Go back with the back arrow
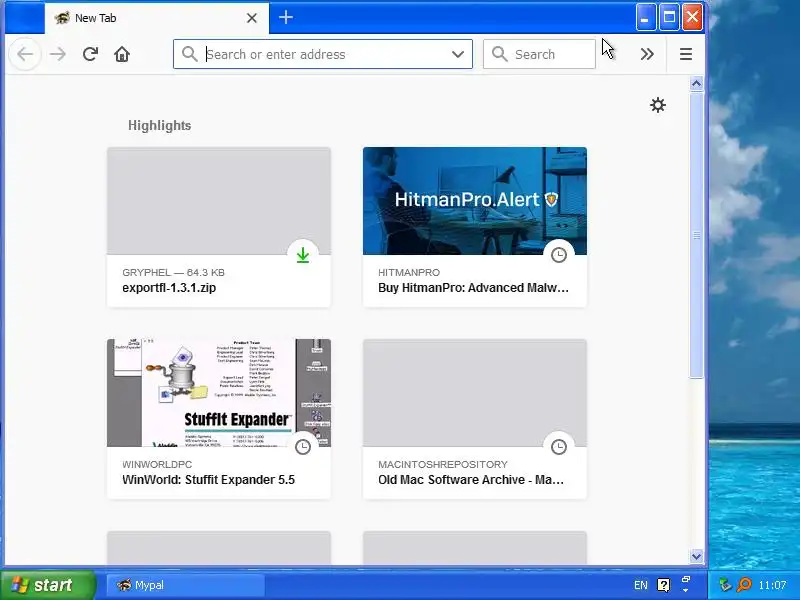 click(25, 54)
